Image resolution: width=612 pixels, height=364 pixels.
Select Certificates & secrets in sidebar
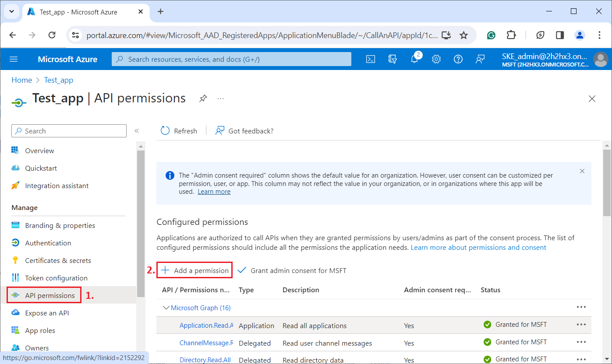58,260
